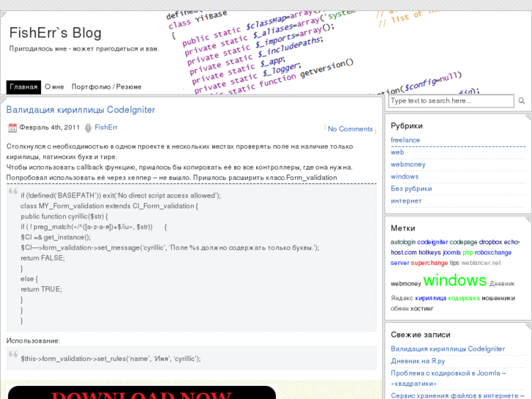Click the Метки heading
The height and width of the screenshot is (399, 532).
tap(402, 228)
